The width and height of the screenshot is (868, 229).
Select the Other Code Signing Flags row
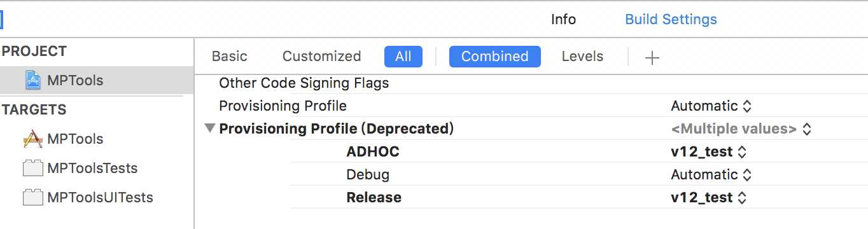click(531, 83)
